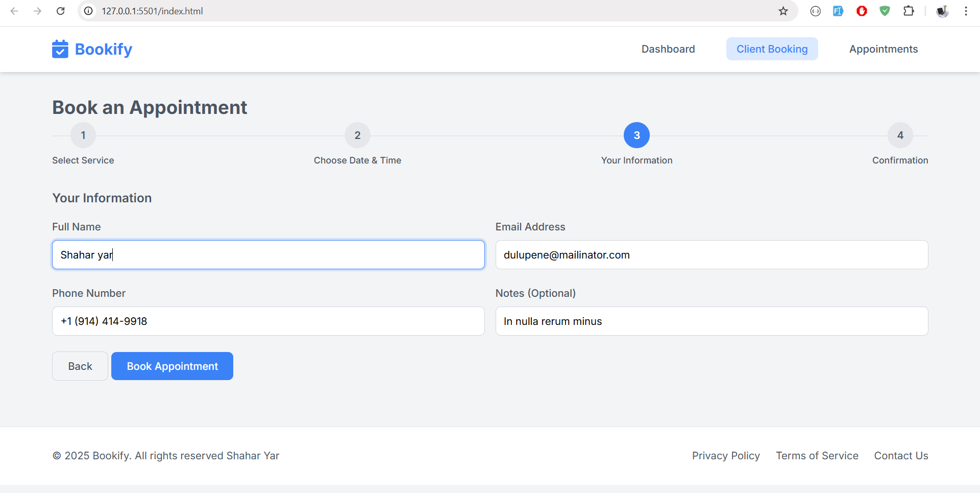This screenshot has height=493, width=980.
Task: Open the browser profile avatar
Action: 942,11
